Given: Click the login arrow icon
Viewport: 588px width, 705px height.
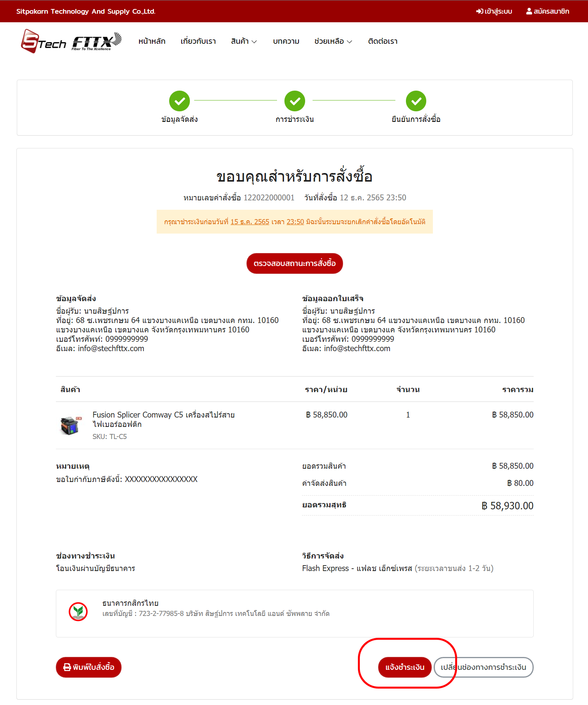Looking at the screenshot, I should point(479,11).
